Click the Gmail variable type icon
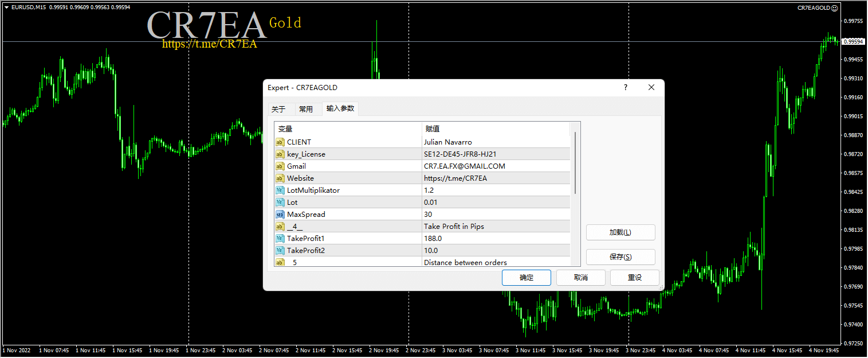868x358 pixels. (x=280, y=166)
